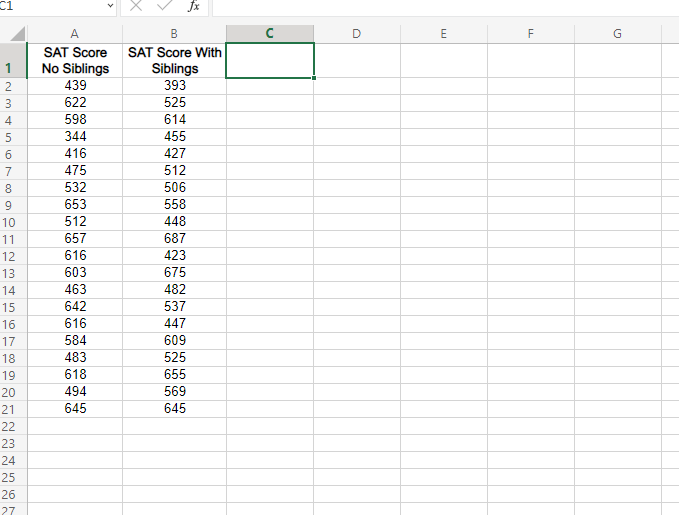Click cell with value 603

coord(75,273)
